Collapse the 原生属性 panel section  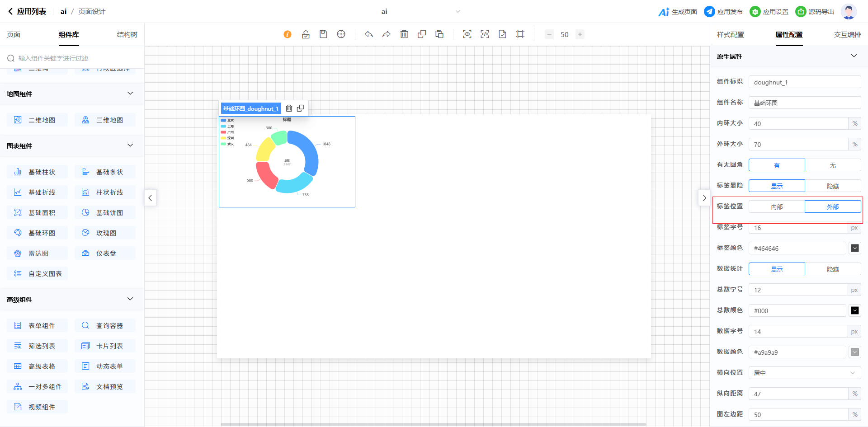(x=854, y=56)
